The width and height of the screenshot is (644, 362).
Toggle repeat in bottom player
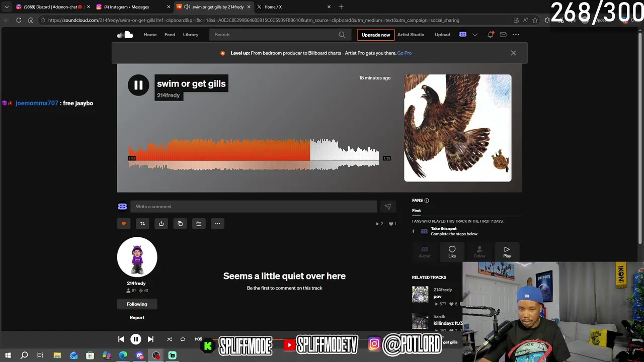click(x=183, y=339)
